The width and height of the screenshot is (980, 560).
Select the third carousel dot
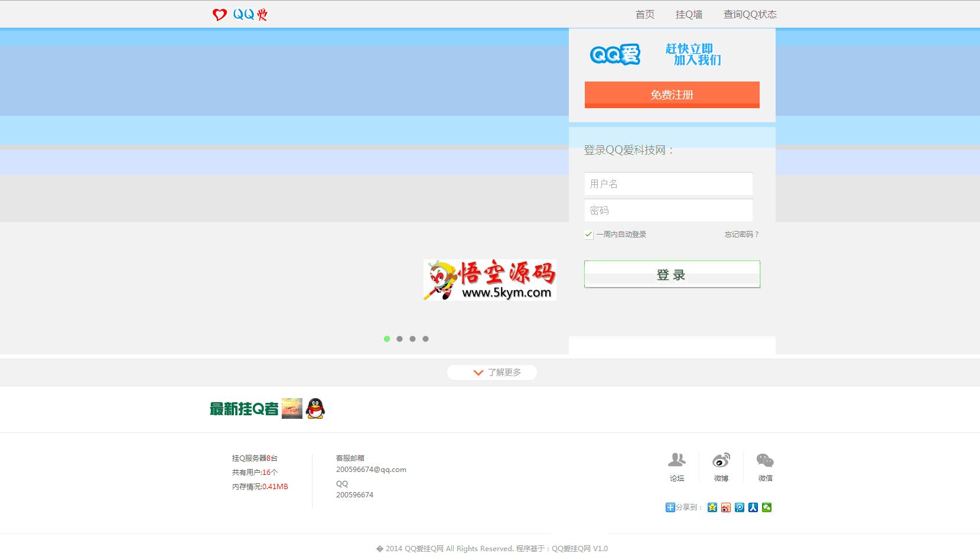click(413, 339)
